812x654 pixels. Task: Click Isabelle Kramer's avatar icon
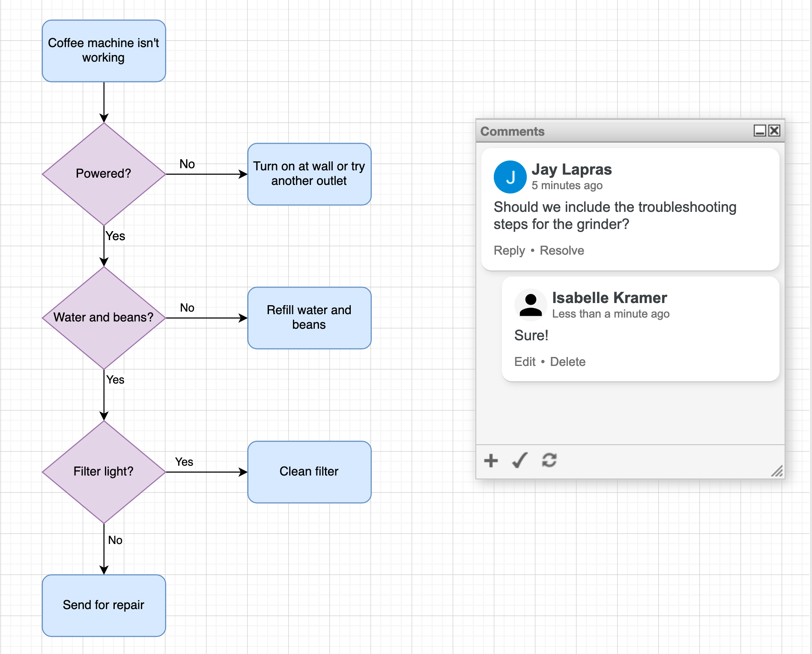[531, 304]
